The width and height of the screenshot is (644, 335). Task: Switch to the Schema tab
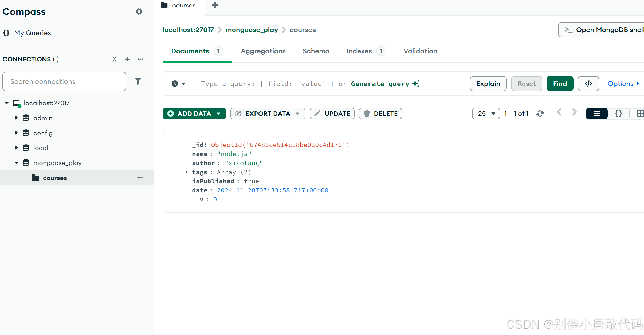[x=316, y=51]
